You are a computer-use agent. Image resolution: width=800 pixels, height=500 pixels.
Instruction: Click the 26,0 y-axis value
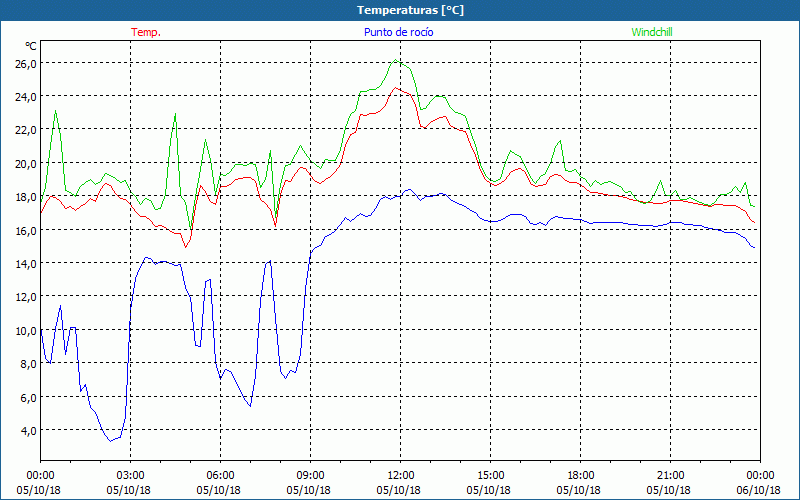point(26,64)
